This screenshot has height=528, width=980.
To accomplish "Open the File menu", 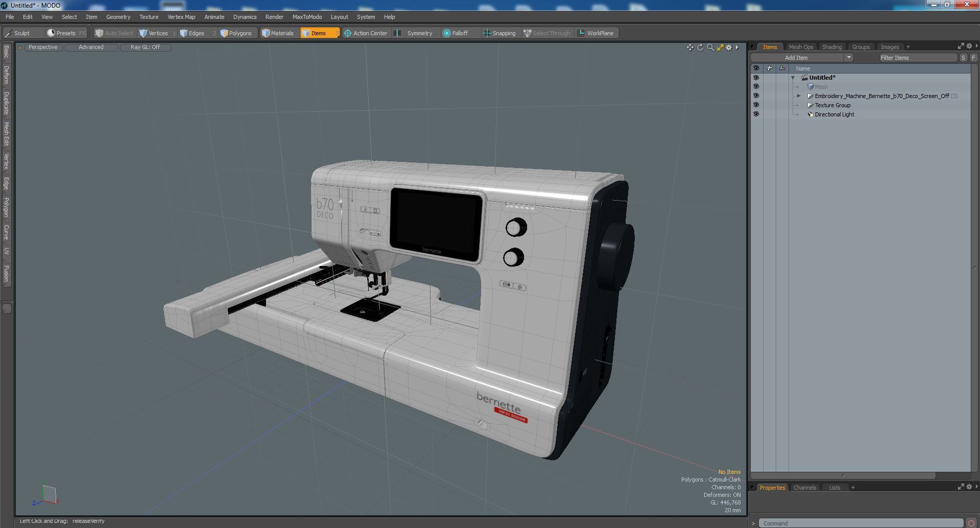I will 10,17.
